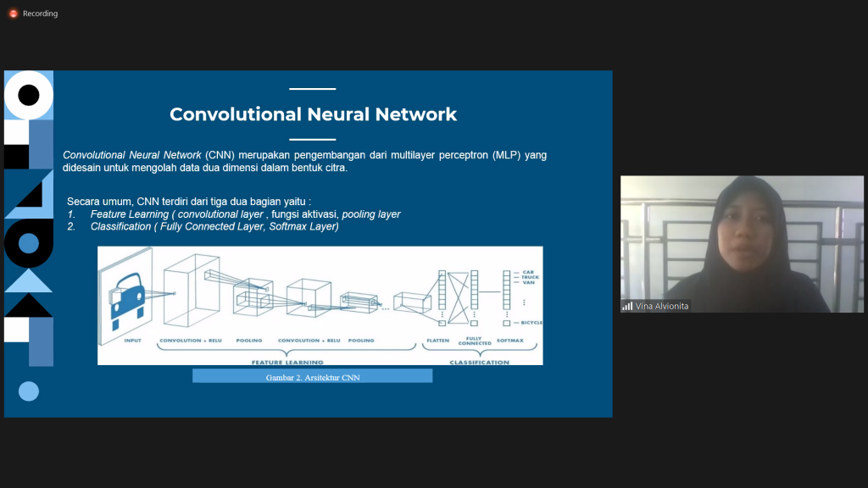868x488 pixels.
Task: Click the BICYCLE output label in diagram
Action: [x=528, y=323]
